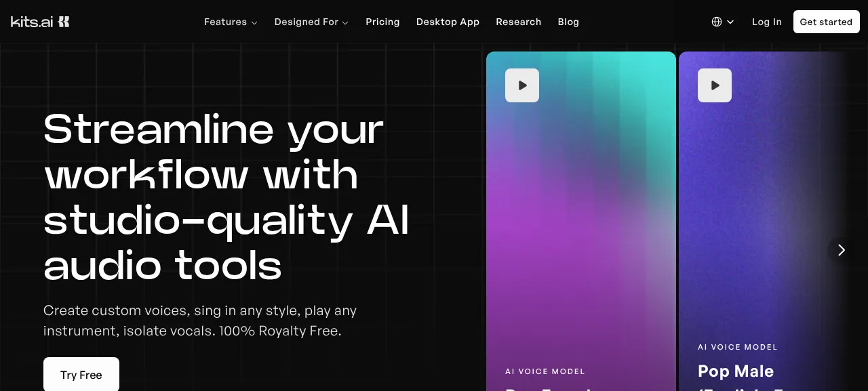Open the teal-purple voice model card
The width and height of the screenshot is (868, 391).
pyautogui.click(x=581, y=221)
